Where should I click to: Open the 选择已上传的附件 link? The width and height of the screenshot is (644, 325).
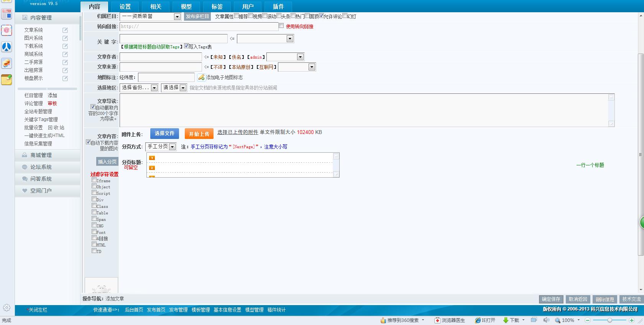(238, 132)
